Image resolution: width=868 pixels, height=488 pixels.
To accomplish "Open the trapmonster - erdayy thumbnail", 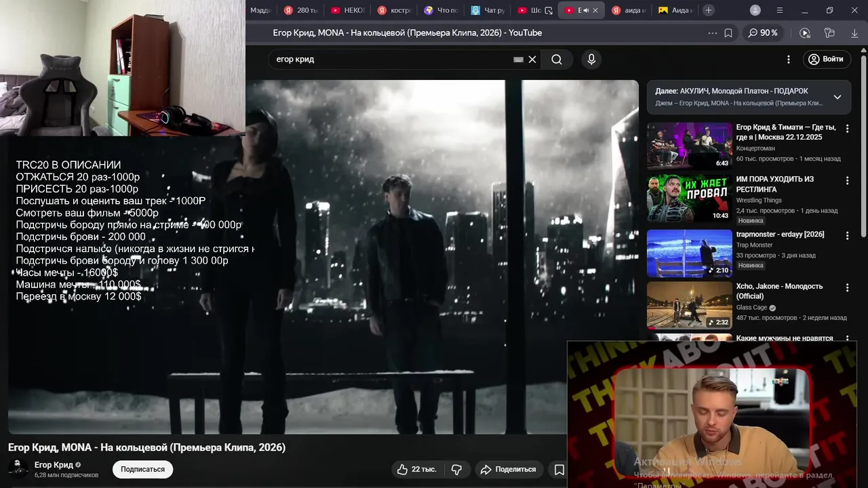I will click(x=689, y=253).
